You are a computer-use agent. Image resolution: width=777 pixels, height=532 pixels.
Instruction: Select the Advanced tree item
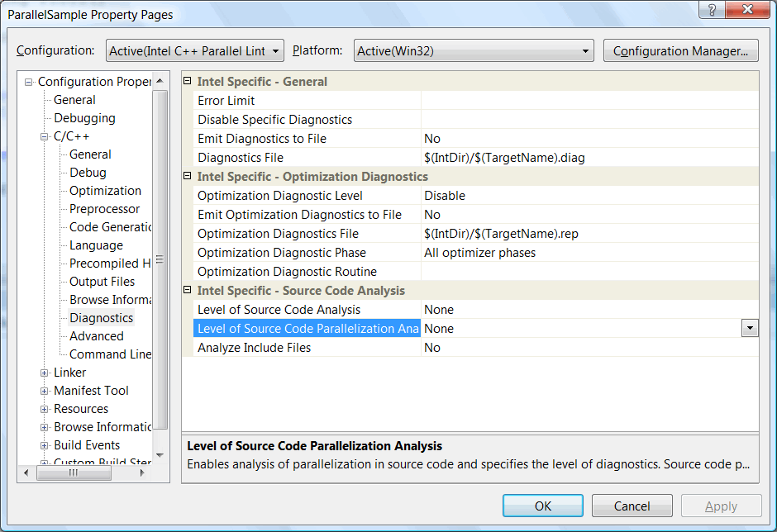point(97,336)
